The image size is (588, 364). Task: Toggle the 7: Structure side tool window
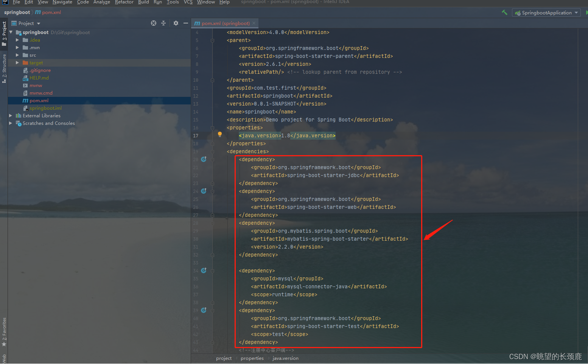[4, 68]
